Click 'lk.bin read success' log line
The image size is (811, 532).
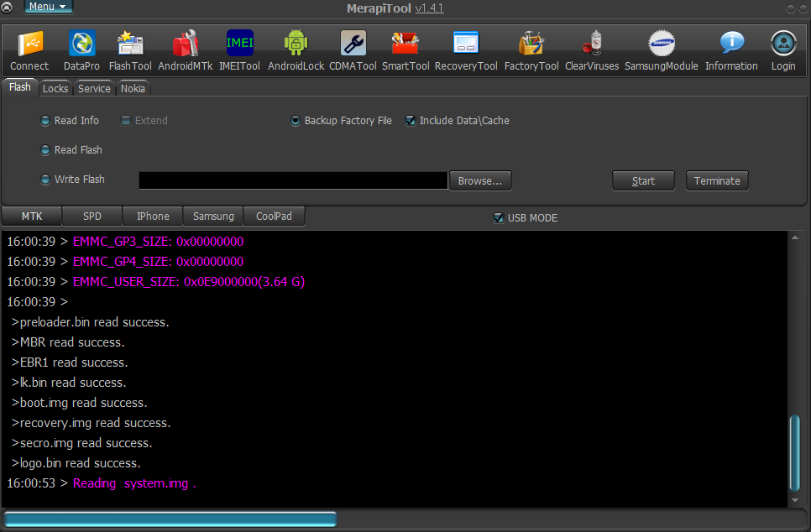coord(69,383)
